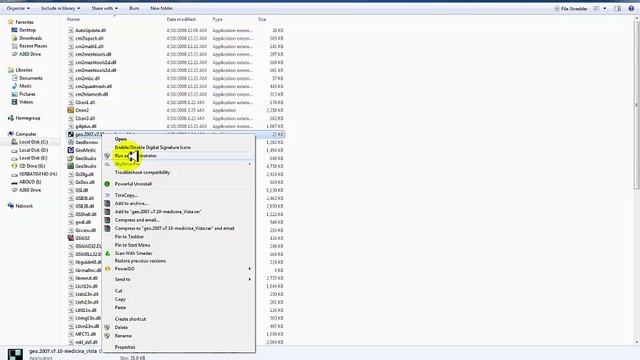Image resolution: width=640 pixels, height=360 pixels.
Task: Choose Delete from the context menu
Action: point(121,328)
